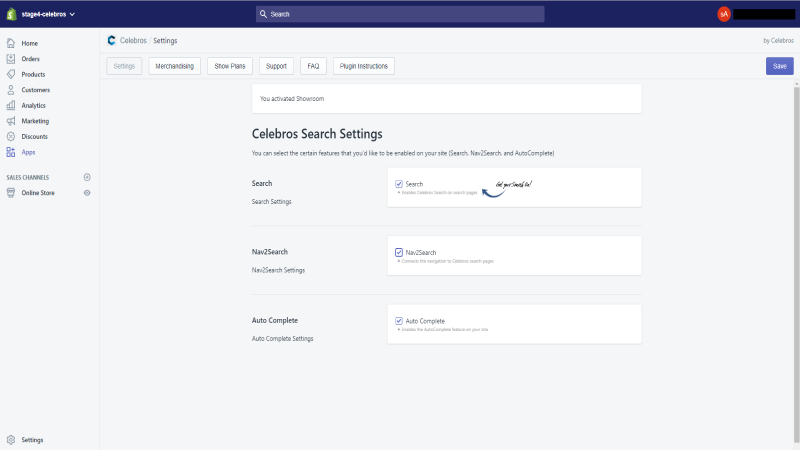Viewport: 800px width, 450px height.
Task: Switch to the Settings tab button
Action: tap(124, 66)
